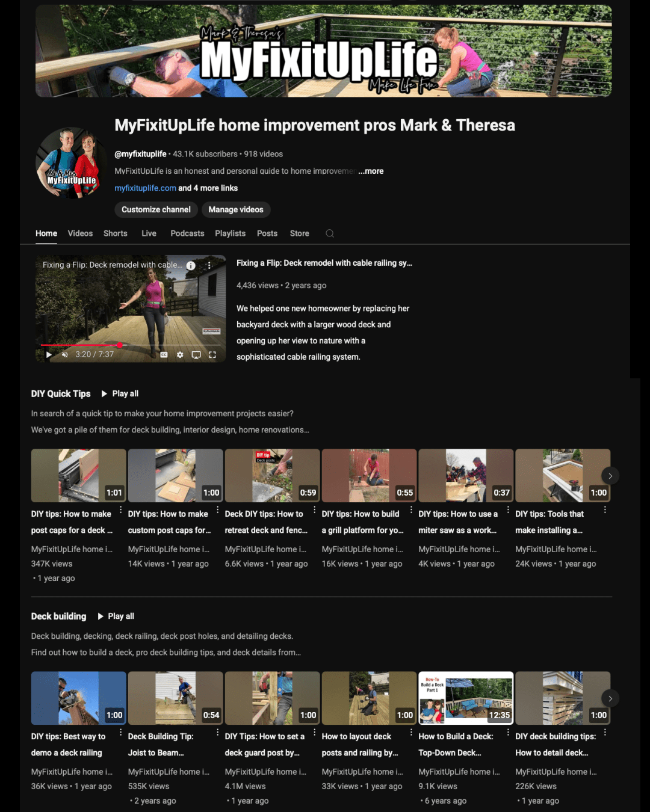Expand the channel description with ...more
This screenshot has height=812, width=650.
click(371, 171)
